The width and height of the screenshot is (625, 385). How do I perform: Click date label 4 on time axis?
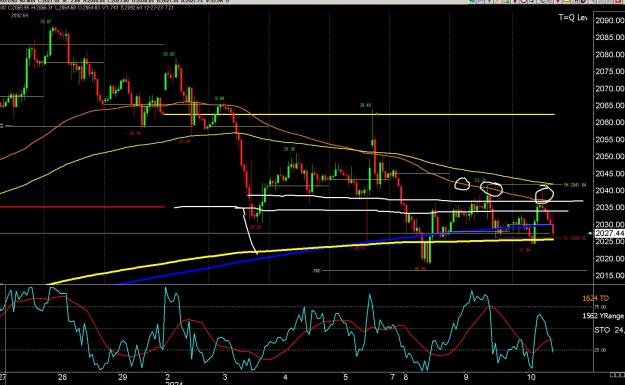(x=285, y=377)
